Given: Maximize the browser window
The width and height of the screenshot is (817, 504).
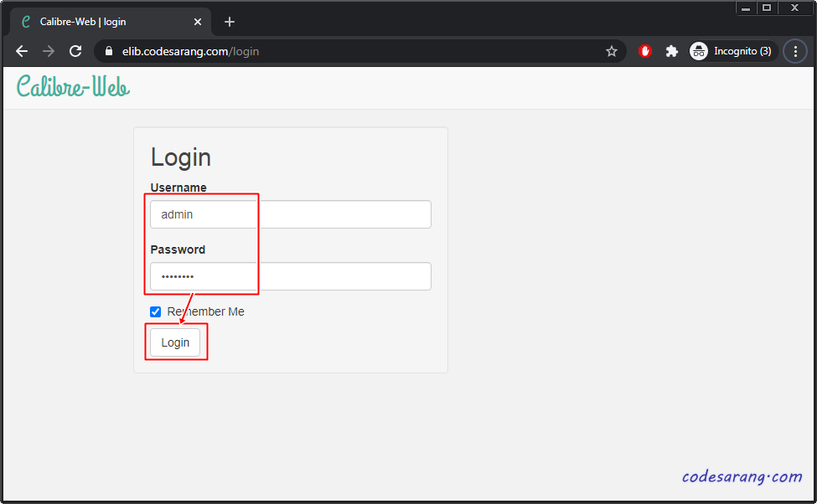Looking at the screenshot, I should 767,8.
